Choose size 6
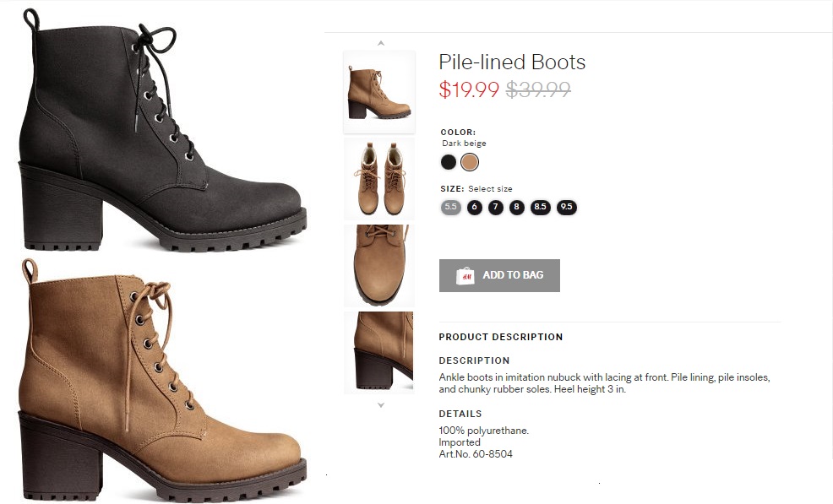Screen dimensions: 833x504 (475, 207)
